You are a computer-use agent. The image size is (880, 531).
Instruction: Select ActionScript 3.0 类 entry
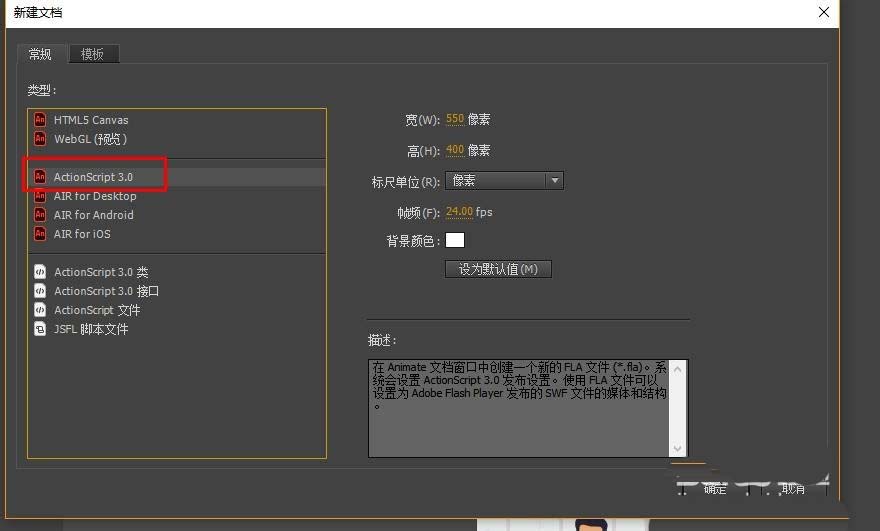[x=177, y=272]
